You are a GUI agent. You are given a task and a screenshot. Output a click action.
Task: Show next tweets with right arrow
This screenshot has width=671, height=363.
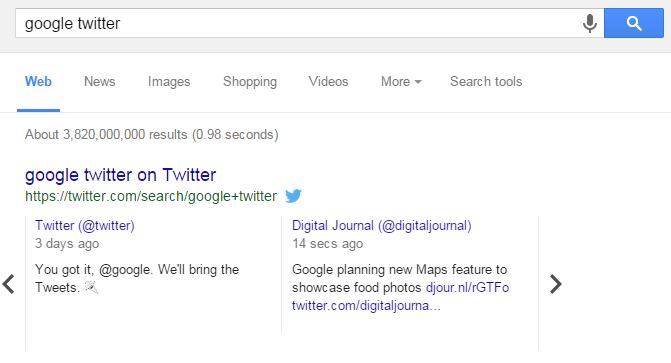point(555,284)
